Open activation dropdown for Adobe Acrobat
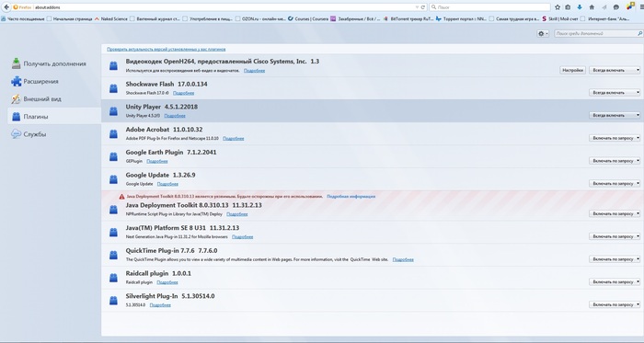Screen dimensions: 644x343 [x=615, y=138]
